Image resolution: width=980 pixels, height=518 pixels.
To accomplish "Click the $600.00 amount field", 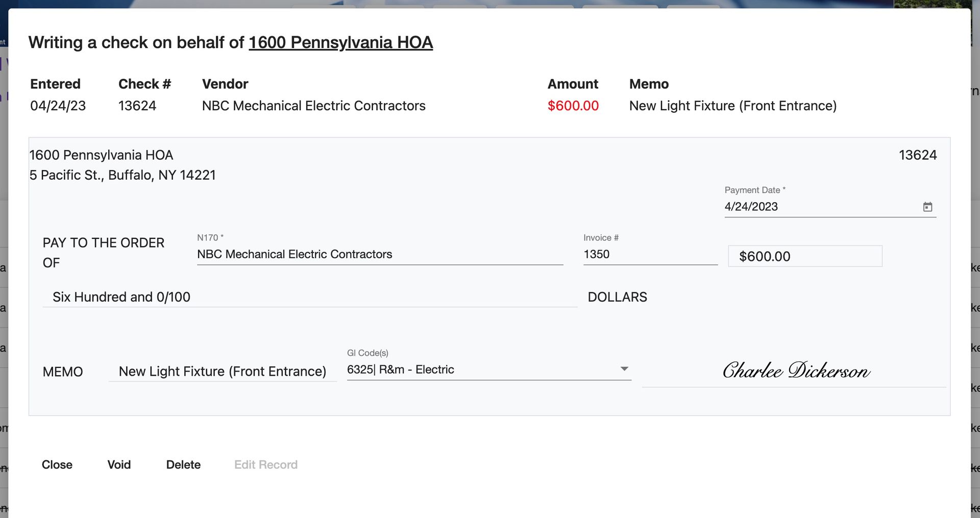I will click(805, 256).
